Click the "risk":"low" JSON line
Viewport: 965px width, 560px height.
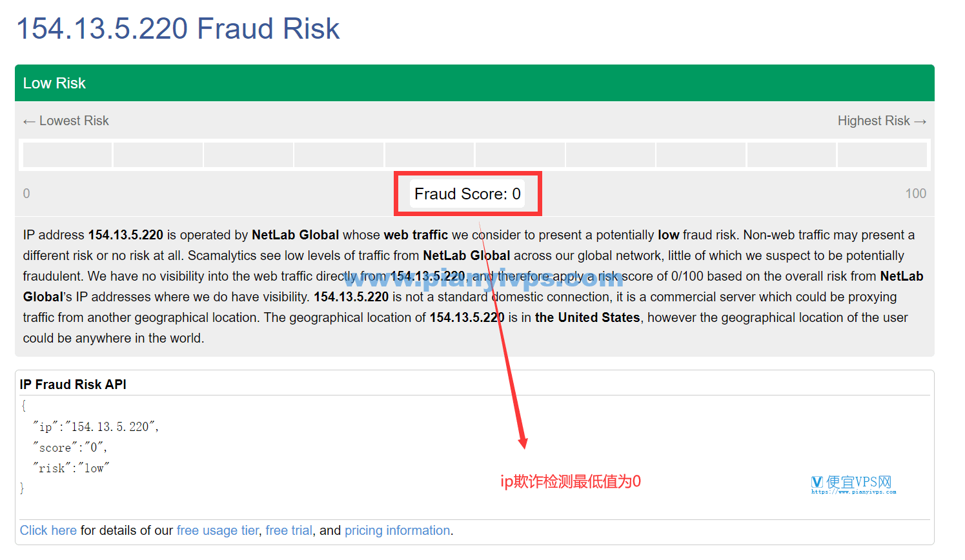point(71,468)
